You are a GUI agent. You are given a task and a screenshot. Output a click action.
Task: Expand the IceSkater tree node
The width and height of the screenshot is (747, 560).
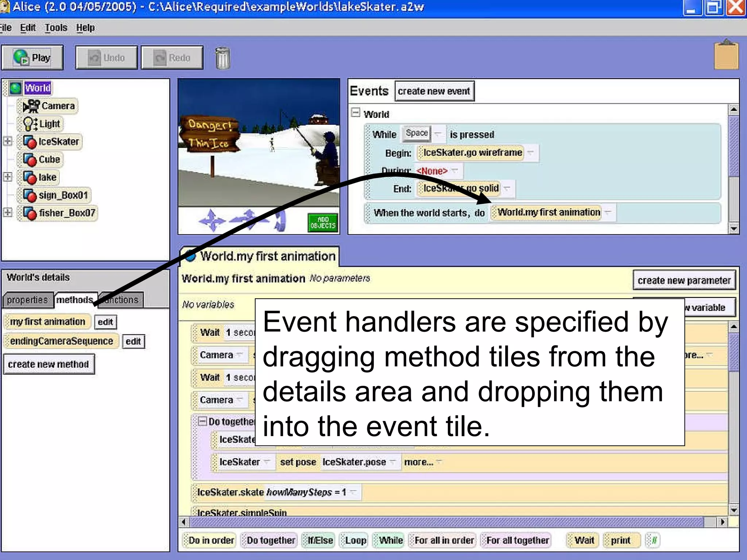[x=8, y=141]
